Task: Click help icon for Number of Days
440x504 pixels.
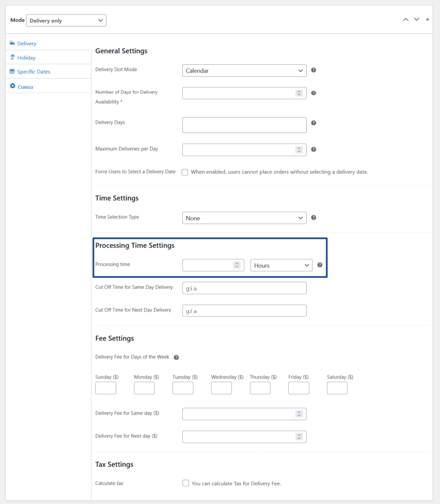Action: [313, 93]
